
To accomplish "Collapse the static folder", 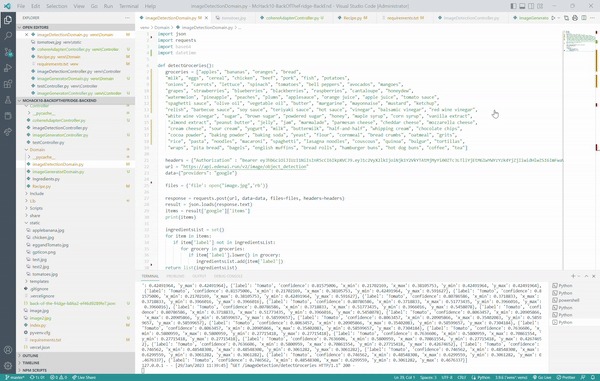I will 76,223.
